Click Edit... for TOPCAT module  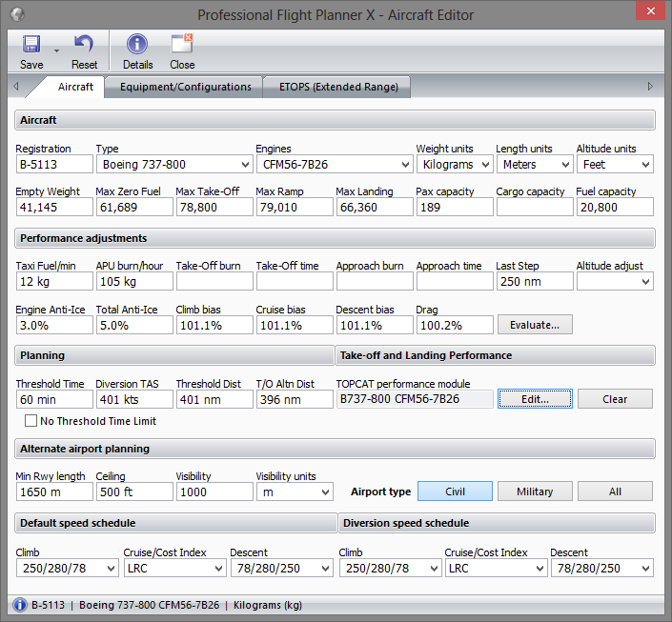pos(535,399)
